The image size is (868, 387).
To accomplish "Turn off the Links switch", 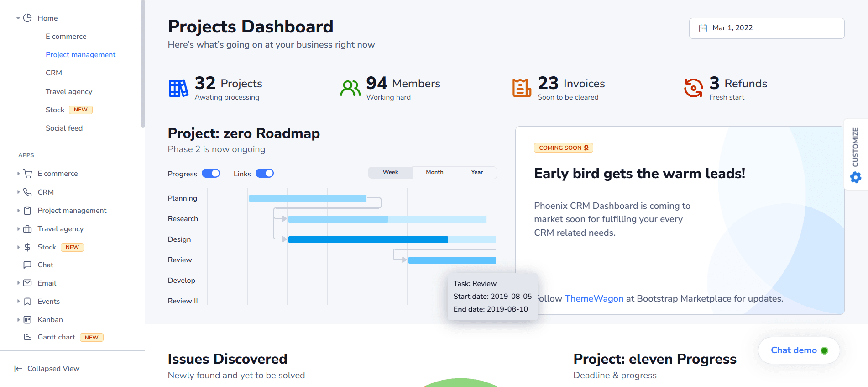I will [265, 174].
